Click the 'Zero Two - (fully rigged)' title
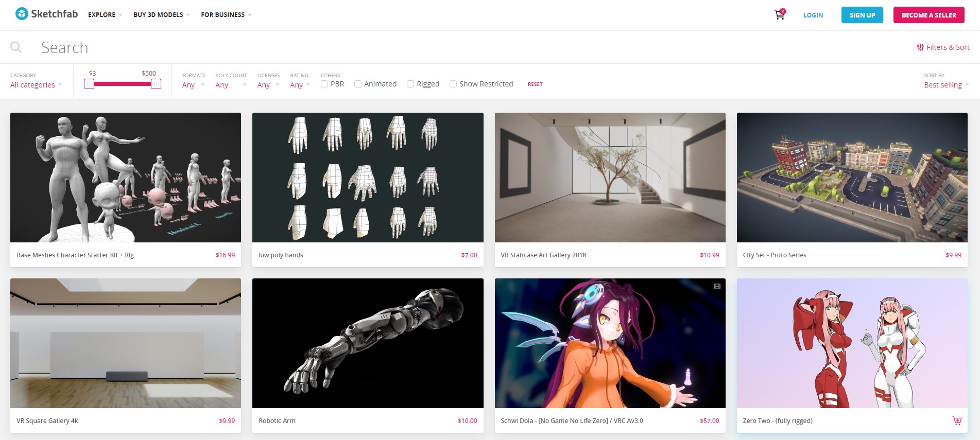 pos(778,420)
